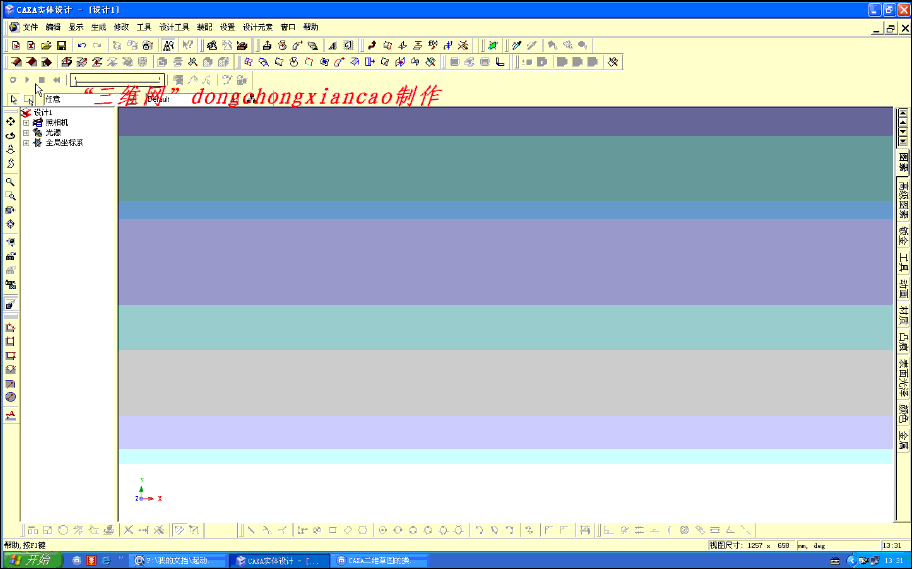Switch to the 金属 catalog tab
The height and width of the screenshot is (569, 912).
click(x=903, y=440)
